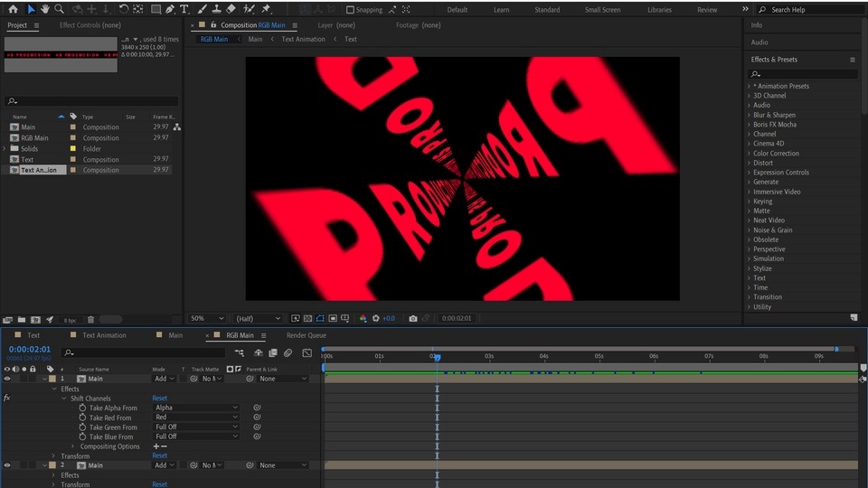Switch to the Render Queue tab
This screenshot has height=488, width=868.
click(x=306, y=335)
